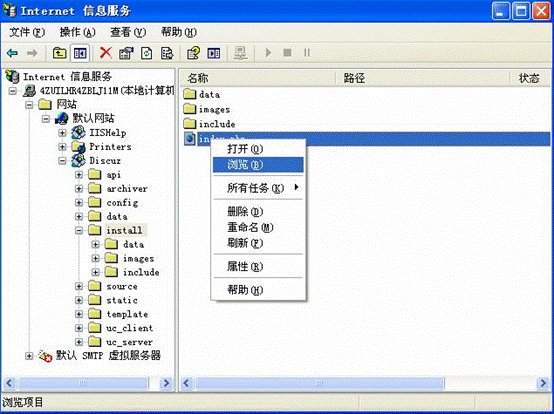The image size is (554, 414).
Task: Expand the archiver folder node
Action: (x=79, y=189)
